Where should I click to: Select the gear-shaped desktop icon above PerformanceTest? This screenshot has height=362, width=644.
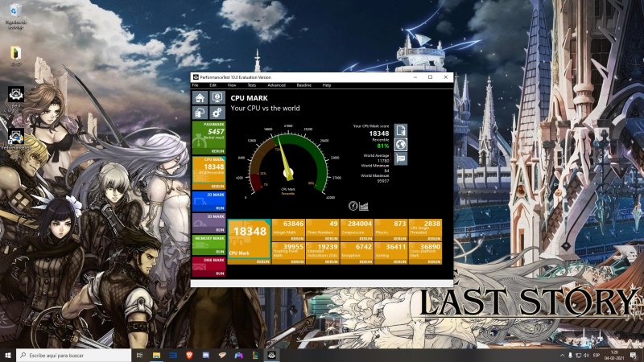tap(16, 97)
